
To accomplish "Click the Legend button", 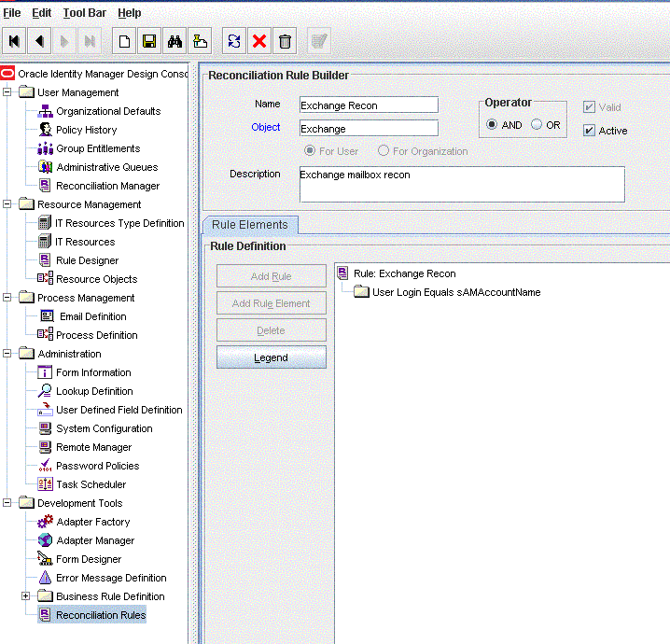I will click(x=271, y=357).
